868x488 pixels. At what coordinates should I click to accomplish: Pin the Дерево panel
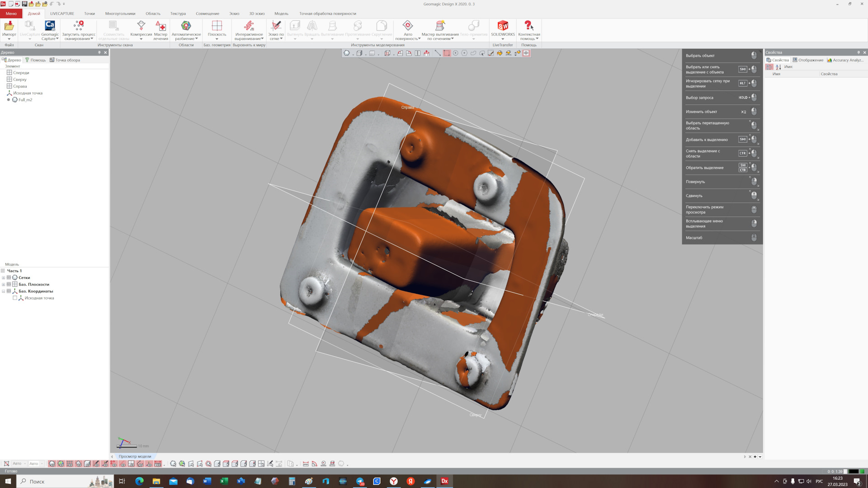99,52
